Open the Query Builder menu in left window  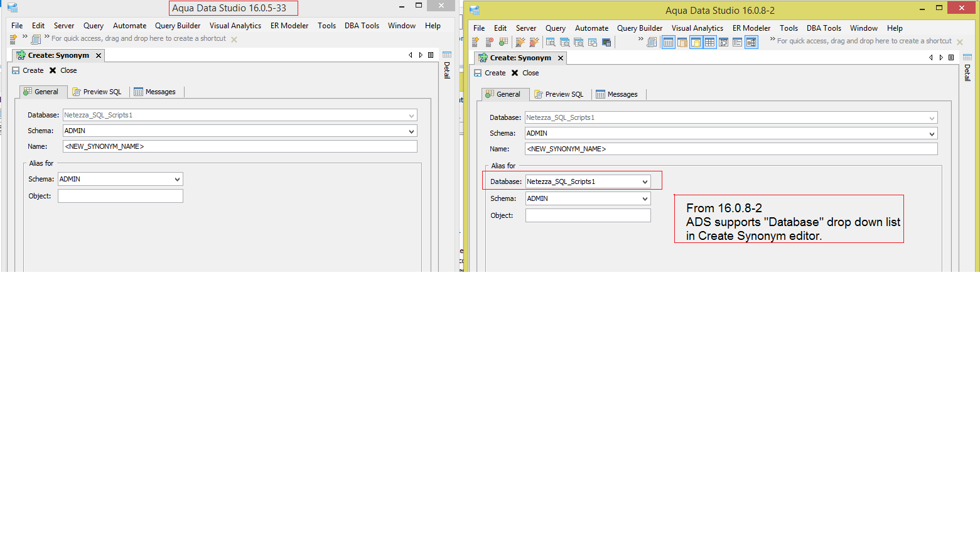point(178,26)
